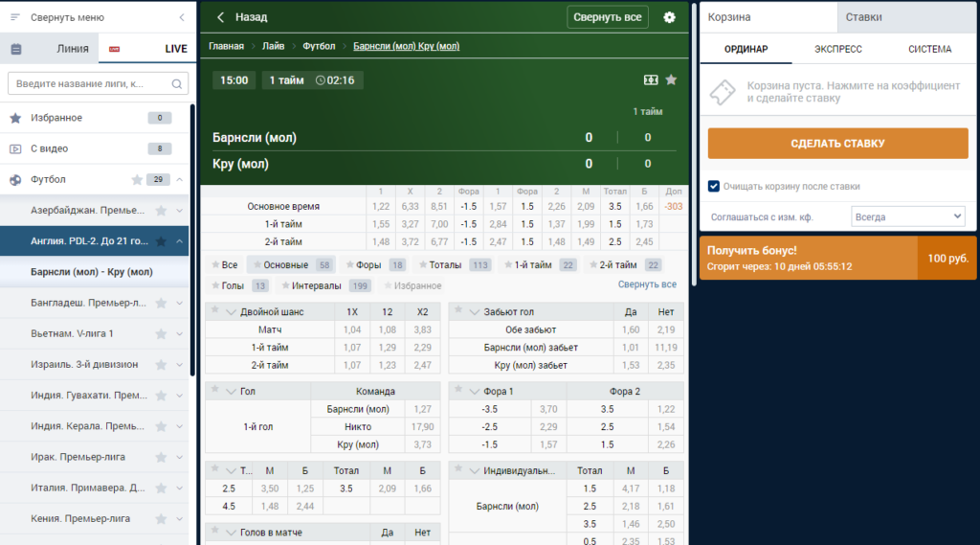Screen dimensions: 980x545
Task: Collapse the menu hamburger icon
Action: coord(15,17)
